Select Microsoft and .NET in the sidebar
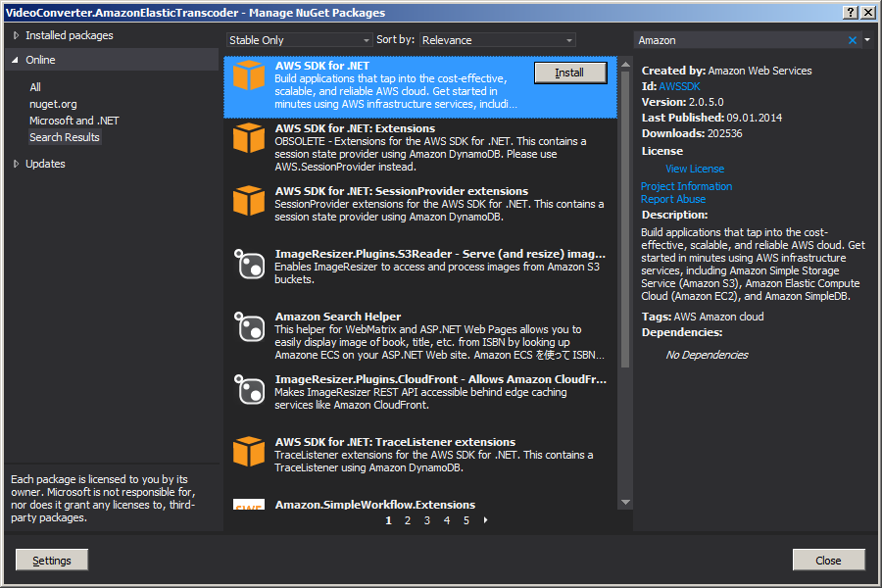Viewport: 882px width, 588px height. tap(72, 120)
